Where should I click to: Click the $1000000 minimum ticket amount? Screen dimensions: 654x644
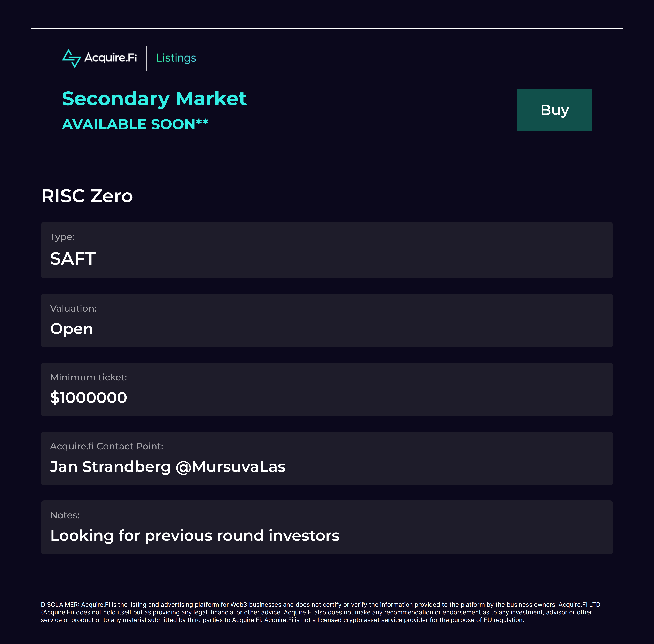[89, 398]
